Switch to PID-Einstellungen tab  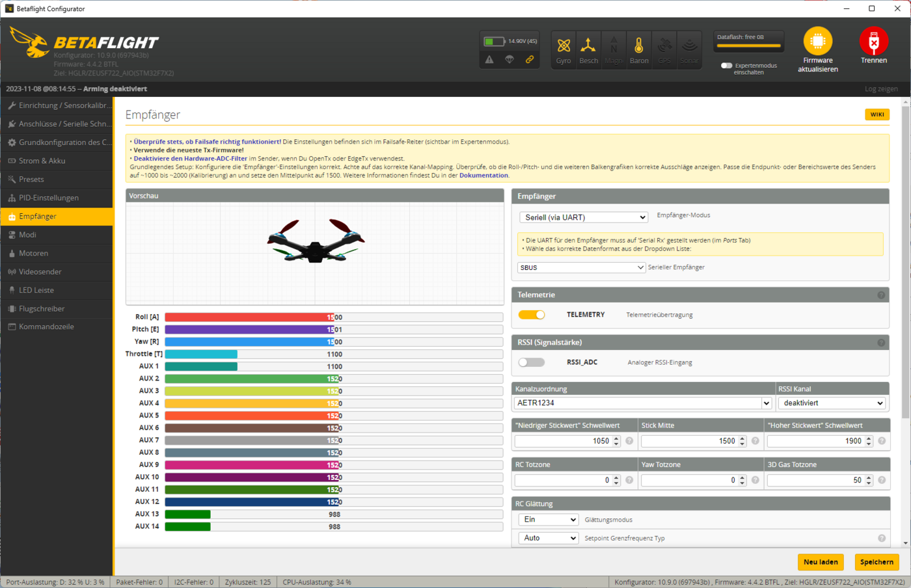tap(49, 198)
